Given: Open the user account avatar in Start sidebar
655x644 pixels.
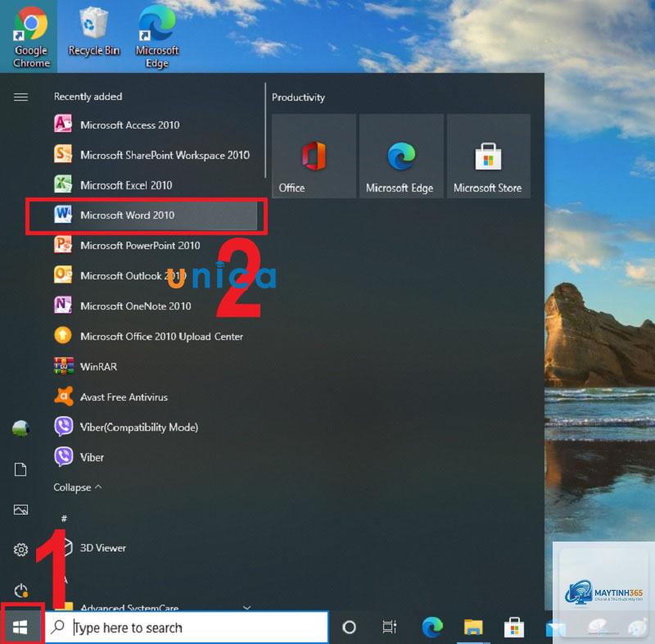Looking at the screenshot, I should pyautogui.click(x=20, y=429).
